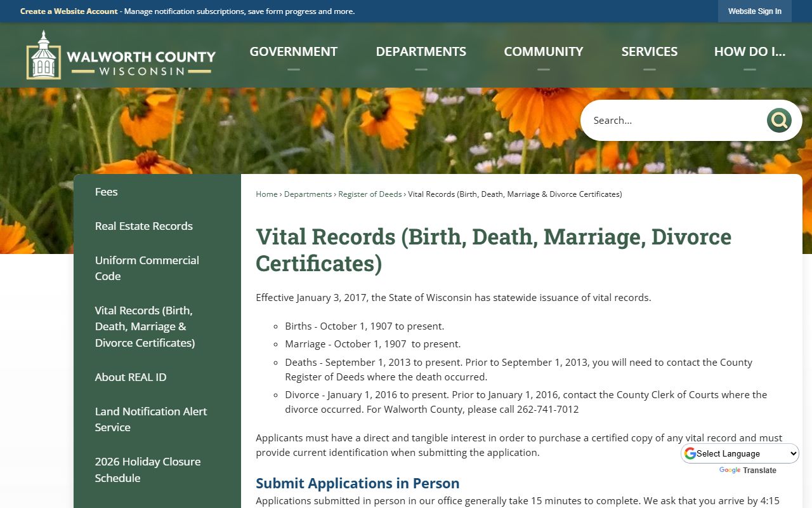Click Create a Website Account link

[x=69, y=11]
